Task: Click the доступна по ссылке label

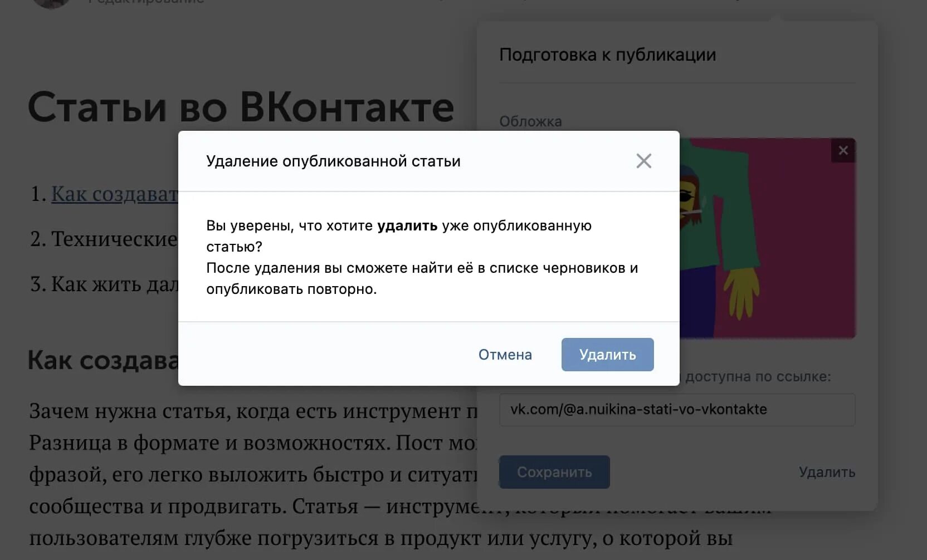Action: (x=758, y=377)
